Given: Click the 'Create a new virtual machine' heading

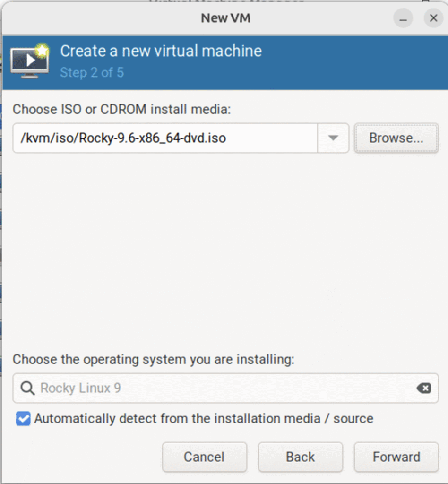Looking at the screenshot, I should pos(161,51).
